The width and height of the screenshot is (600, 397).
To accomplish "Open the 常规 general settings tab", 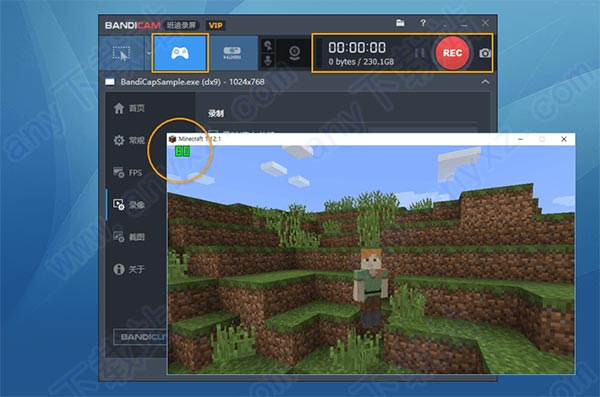I will (129, 141).
